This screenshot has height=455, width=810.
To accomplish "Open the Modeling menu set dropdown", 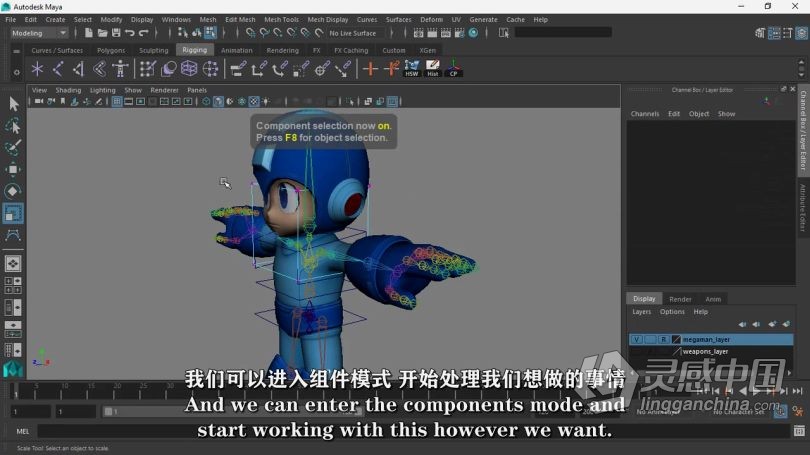I will pyautogui.click(x=39, y=33).
